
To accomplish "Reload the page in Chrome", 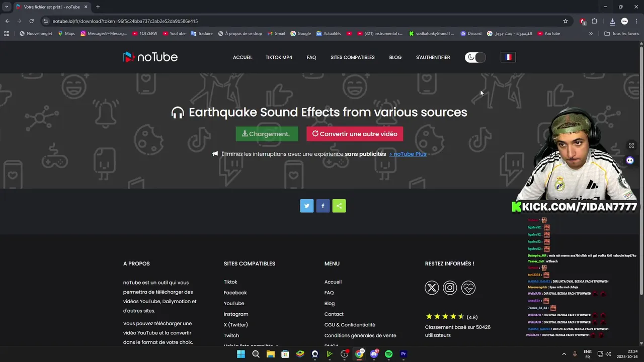I will coord(31,21).
